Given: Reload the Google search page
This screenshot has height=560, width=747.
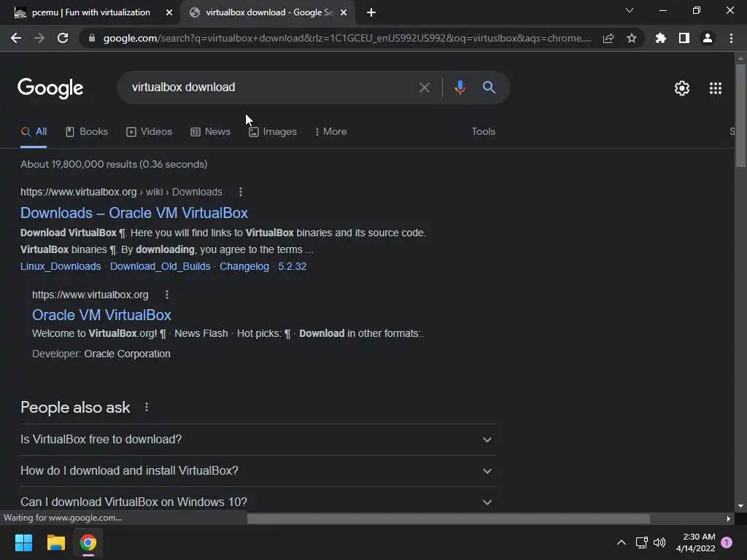Looking at the screenshot, I should pos(63,38).
